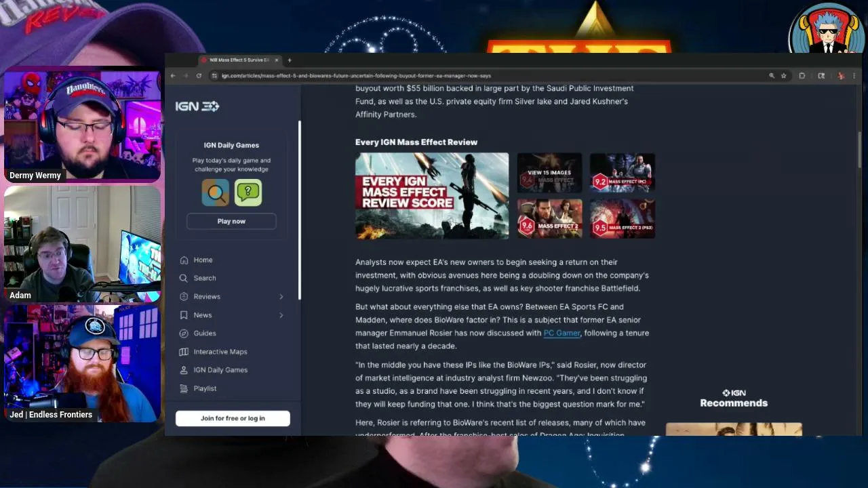Open a new browser tab
Screen dimensions: 868x488
click(290, 60)
